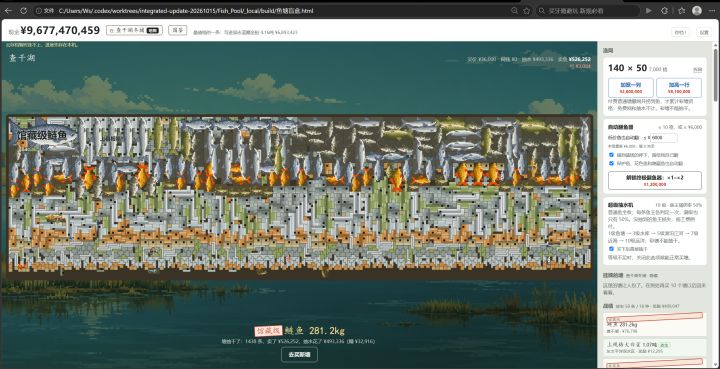Go back in the browser

[x=8, y=11]
